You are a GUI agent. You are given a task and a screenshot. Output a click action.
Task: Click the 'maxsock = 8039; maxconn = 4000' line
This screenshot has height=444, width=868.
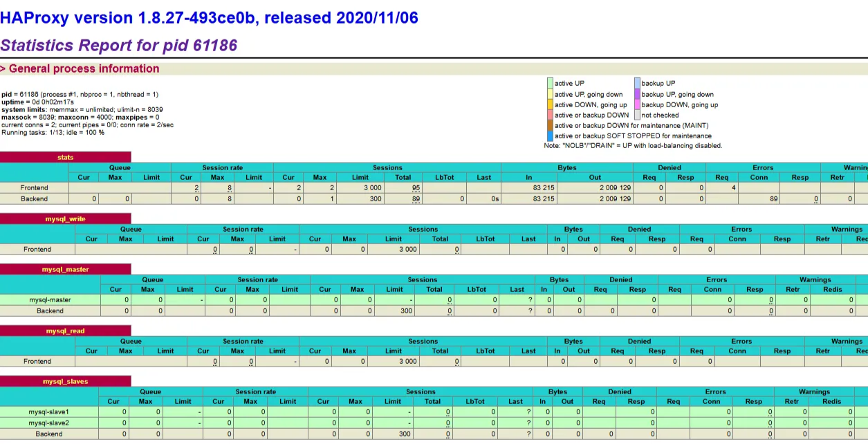pyautogui.click(x=80, y=117)
